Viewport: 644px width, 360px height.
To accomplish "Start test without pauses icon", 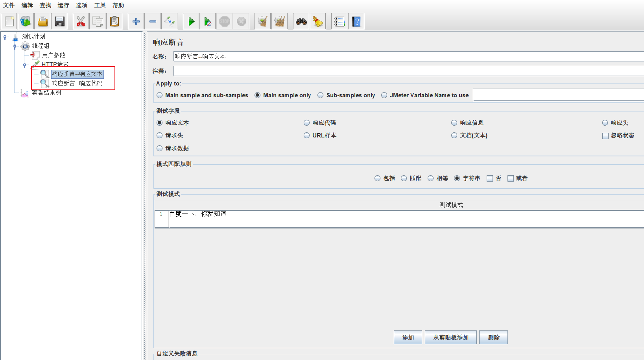I will 208,21.
